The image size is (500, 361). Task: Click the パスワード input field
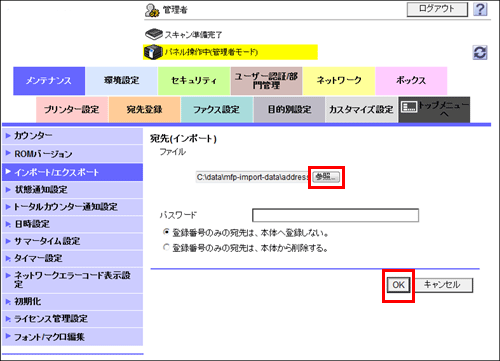point(335,215)
